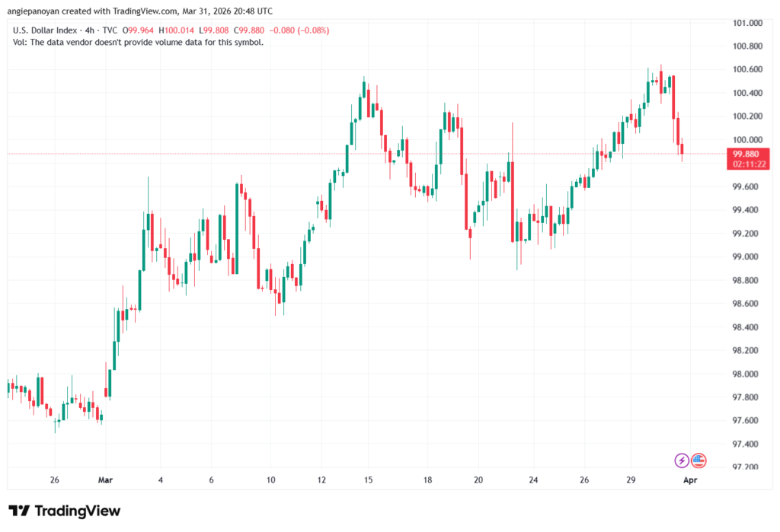
Task: Select the Apr label on the time axis
Action: coord(689,480)
